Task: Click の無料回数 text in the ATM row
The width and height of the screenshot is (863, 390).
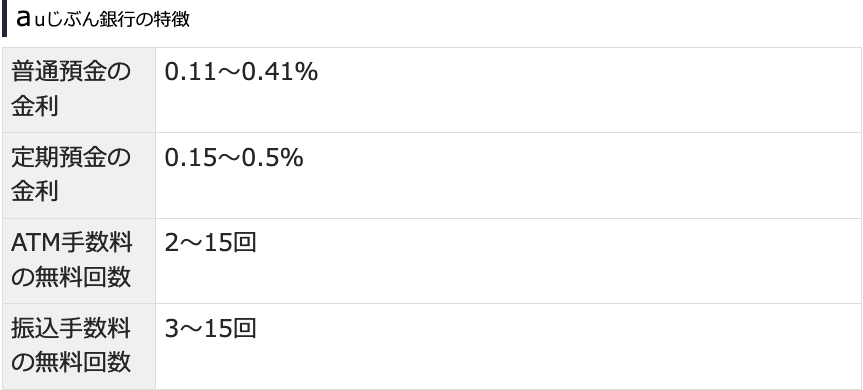Action: pos(71,277)
